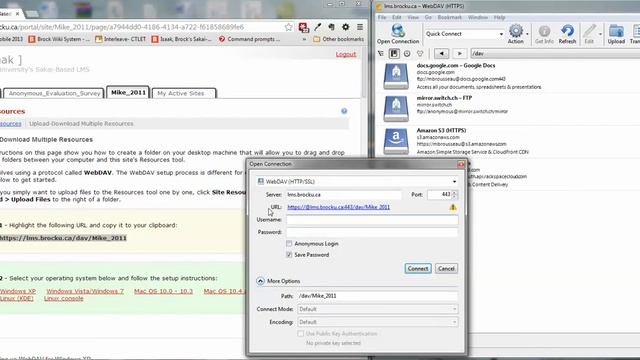Open the View menu in Cyberduck
Screen dimensions: 640x360
(413, 18)
